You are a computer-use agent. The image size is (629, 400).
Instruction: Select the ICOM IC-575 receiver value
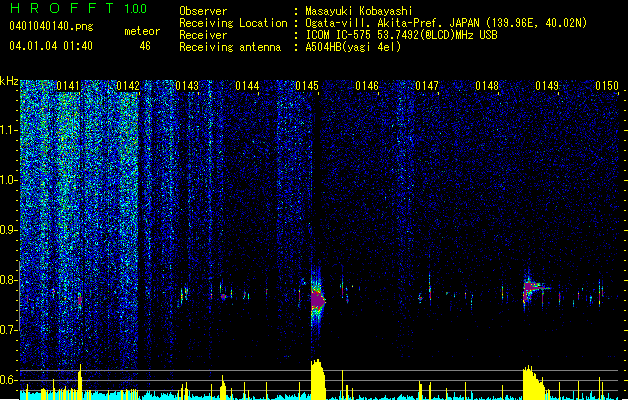(402, 35)
